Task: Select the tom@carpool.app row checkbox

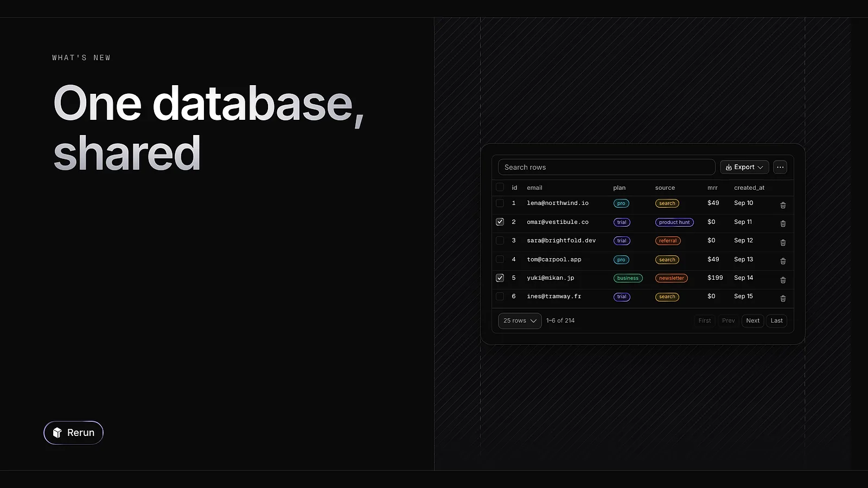Action: [500, 259]
